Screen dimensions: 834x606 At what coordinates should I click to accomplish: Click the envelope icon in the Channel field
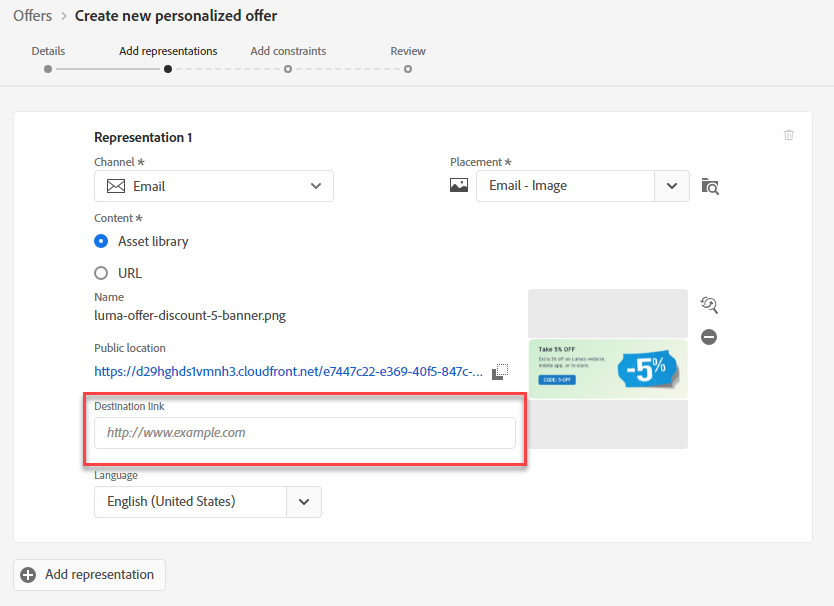pyautogui.click(x=116, y=186)
